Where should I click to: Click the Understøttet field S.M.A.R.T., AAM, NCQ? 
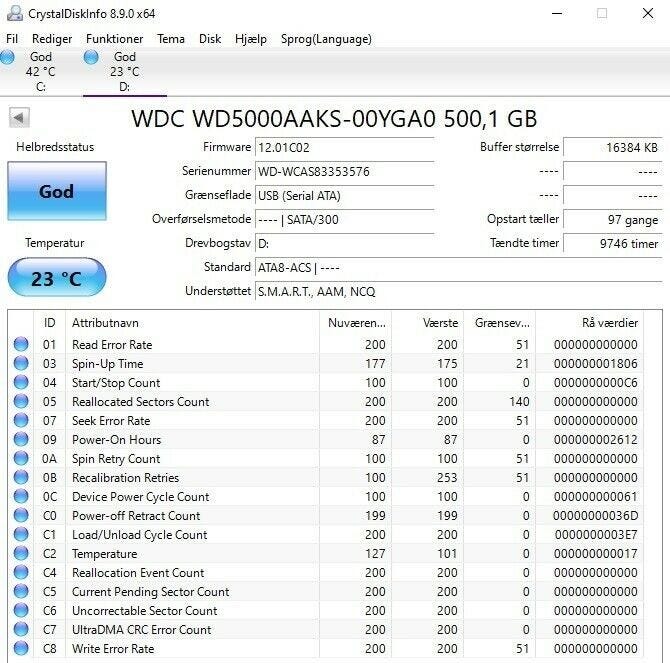(x=458, y=292)
